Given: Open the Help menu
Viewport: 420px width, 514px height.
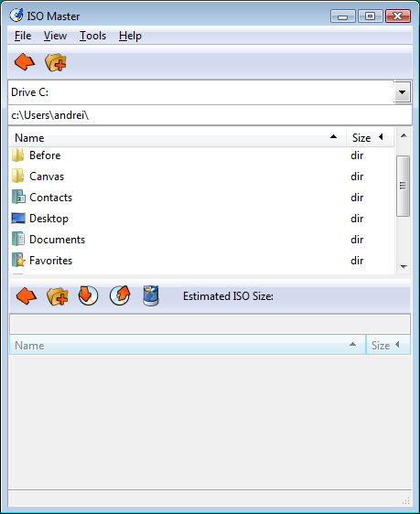Looking at the screenshot, I should pos(130,36).
